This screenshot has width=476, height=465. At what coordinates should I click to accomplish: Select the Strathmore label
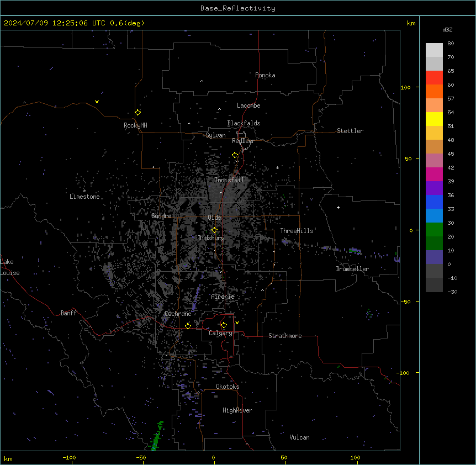click(285, 336)
